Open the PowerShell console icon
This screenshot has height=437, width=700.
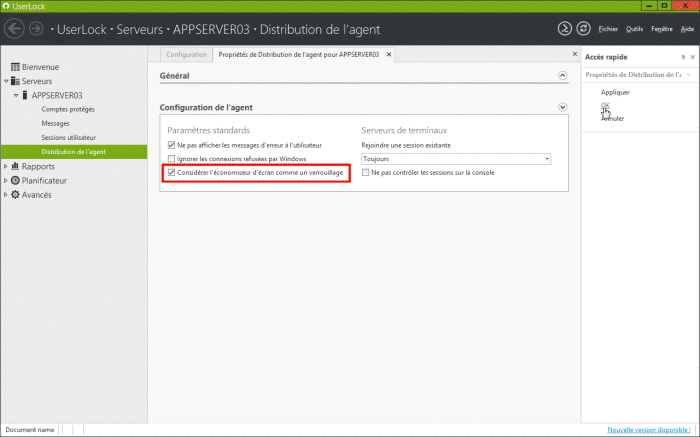point(564,29)
